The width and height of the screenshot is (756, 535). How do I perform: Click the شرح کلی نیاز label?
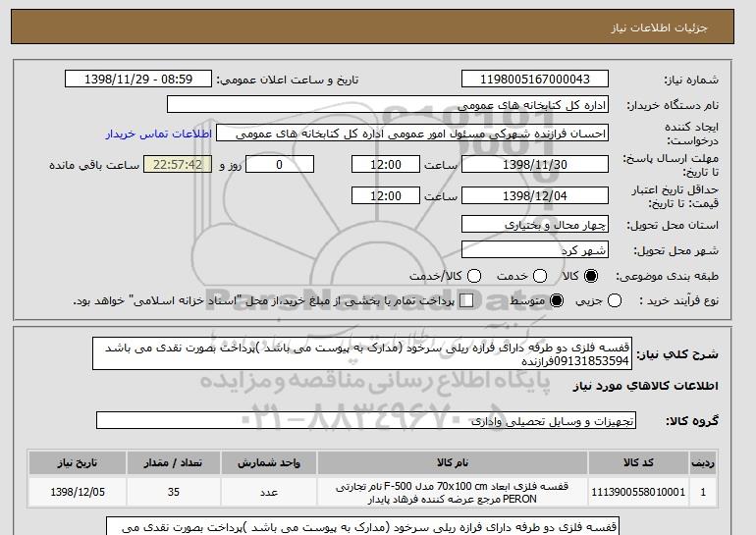[677, 354]
